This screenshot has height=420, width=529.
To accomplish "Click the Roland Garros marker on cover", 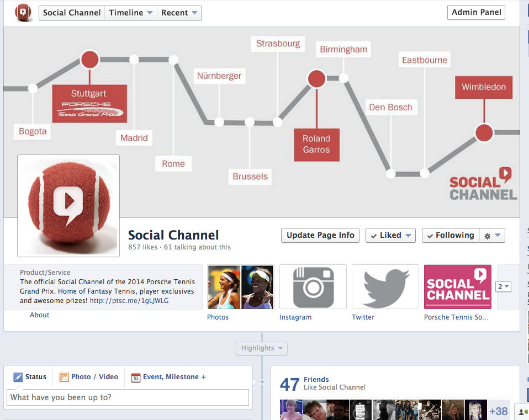I will coord(316,145).
